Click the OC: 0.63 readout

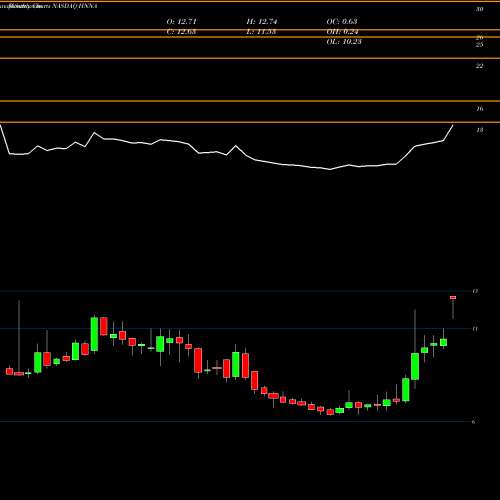click(x=342, y=22)
